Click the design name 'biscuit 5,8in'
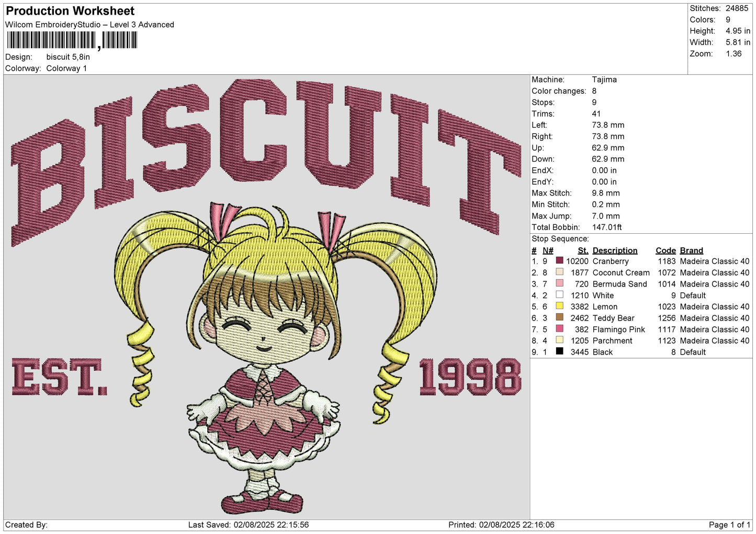Image resolution: width=756 pixels, height=534 pixels. [x=68, y=57]
